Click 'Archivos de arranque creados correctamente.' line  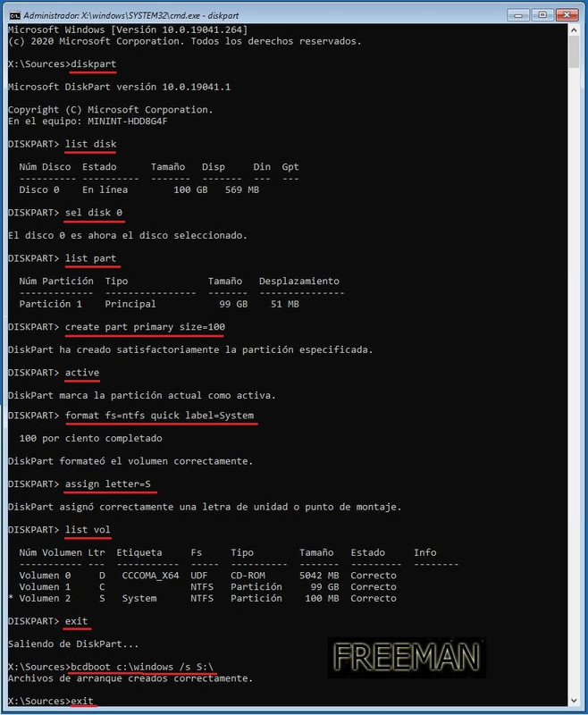(x=130, y=678)
